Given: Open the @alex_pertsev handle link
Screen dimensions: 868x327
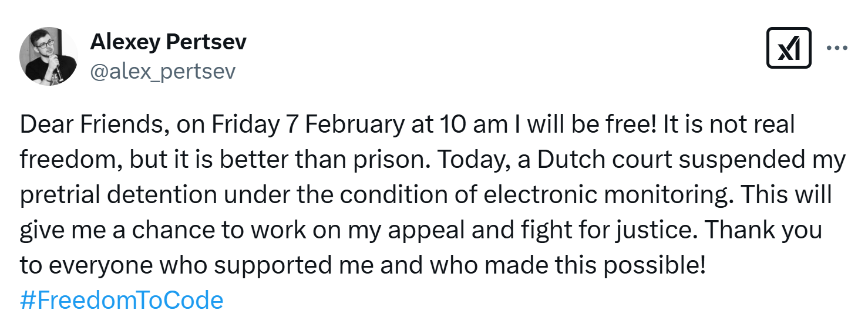Looking at the screenshot, I should (x=163, y=71).
